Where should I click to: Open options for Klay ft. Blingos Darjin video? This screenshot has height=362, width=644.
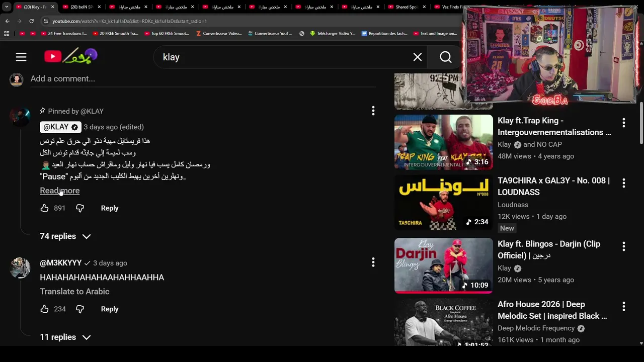coord(623,246)
